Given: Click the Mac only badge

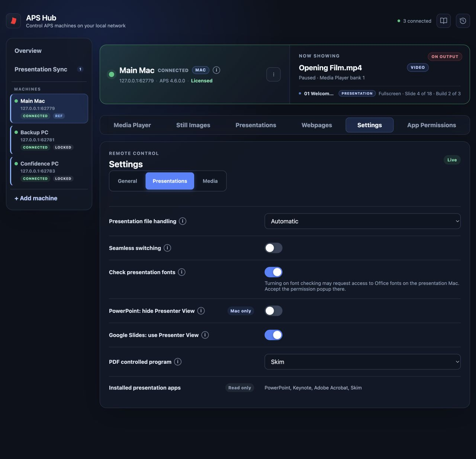Looking at the screenshot, I should click(x=241, y=311).
